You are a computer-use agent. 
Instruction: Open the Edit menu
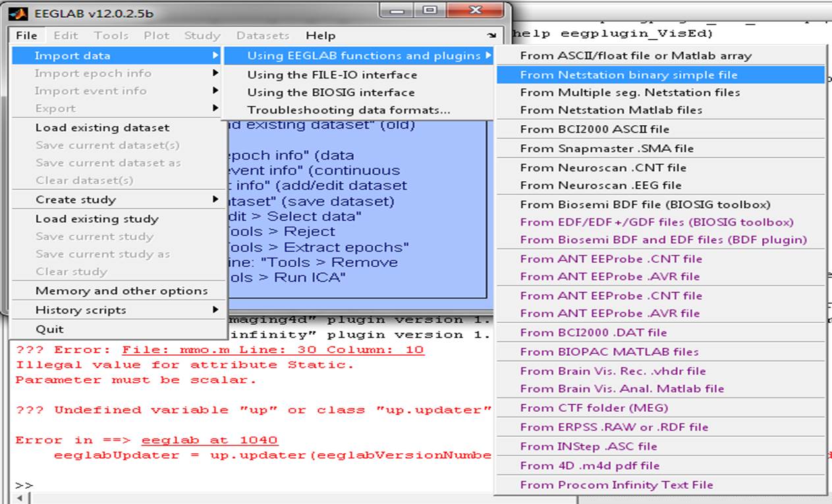[x=65, y=36]
